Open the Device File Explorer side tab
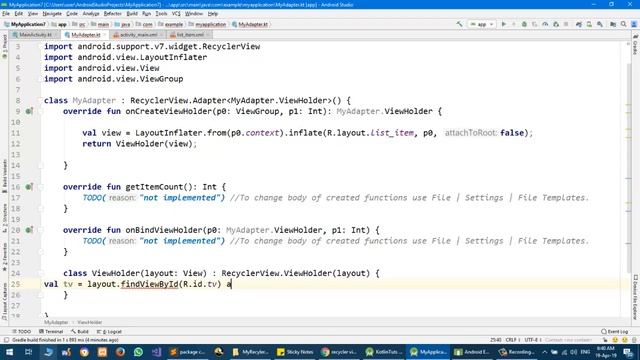This screenshot has height=360, width=640. [x=636, y=298]
